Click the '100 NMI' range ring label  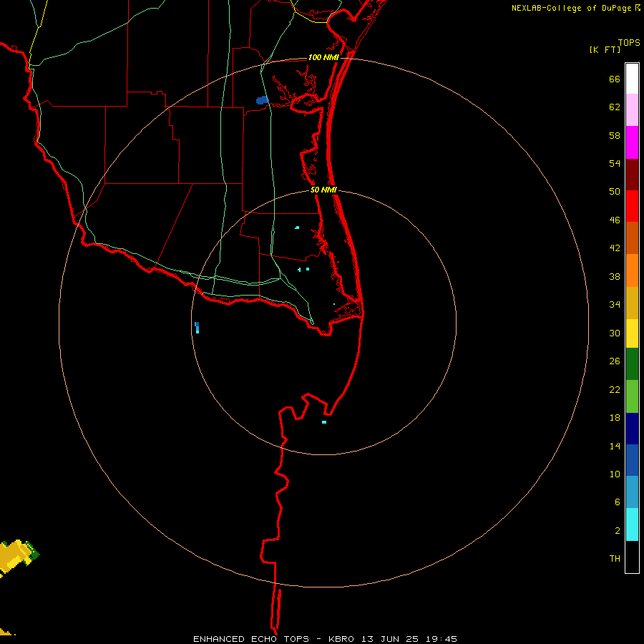(323, 57)
